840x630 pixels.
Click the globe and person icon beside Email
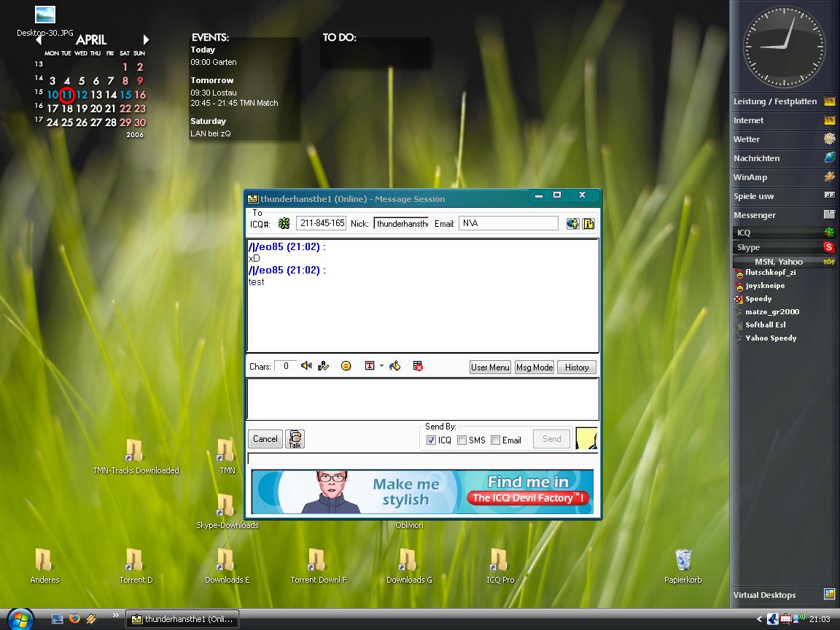tap(573, 223)
